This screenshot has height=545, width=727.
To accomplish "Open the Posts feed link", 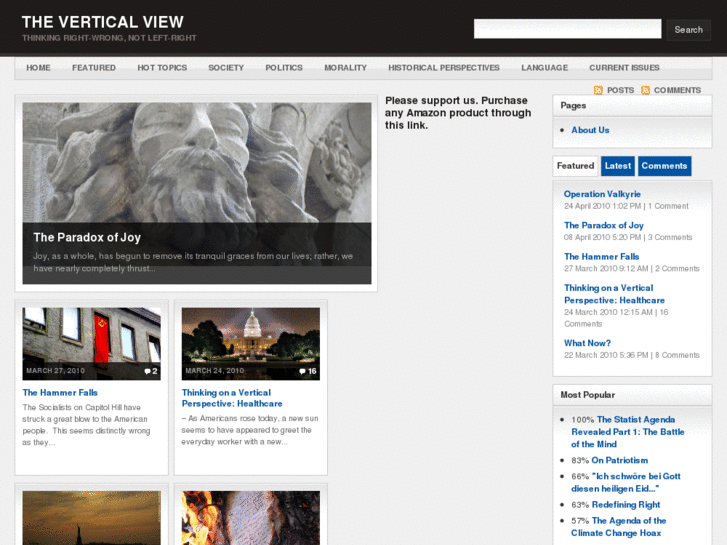I will tap(620, 90).
